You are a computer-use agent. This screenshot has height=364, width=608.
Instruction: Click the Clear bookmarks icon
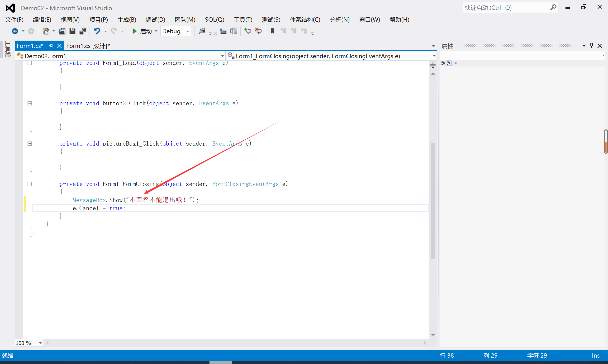tap(304, 31)
